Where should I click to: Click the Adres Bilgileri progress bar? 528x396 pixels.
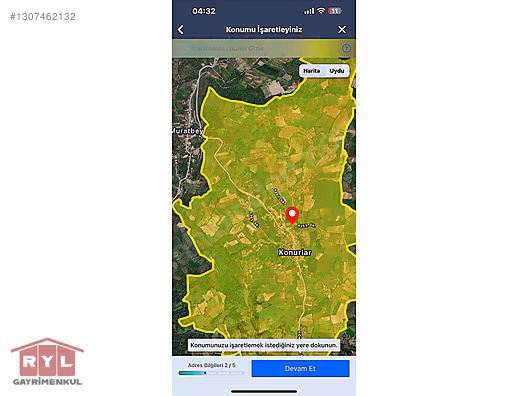[x=211, y=373]
